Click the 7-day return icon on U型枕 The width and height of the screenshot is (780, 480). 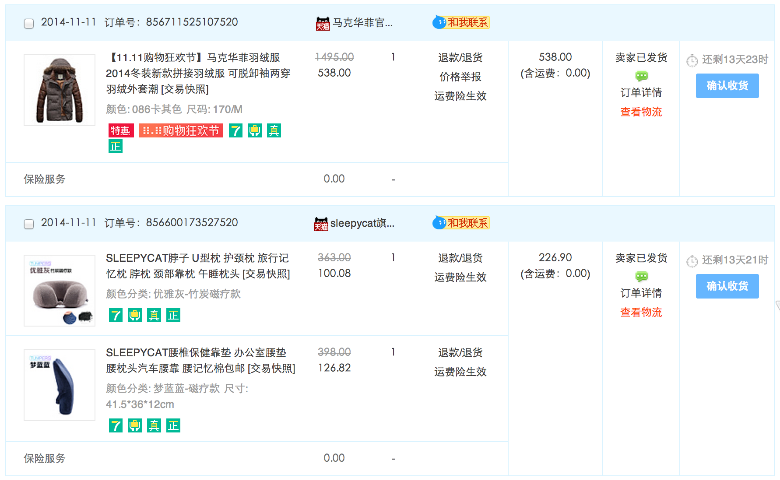click(x=115, y=315)
